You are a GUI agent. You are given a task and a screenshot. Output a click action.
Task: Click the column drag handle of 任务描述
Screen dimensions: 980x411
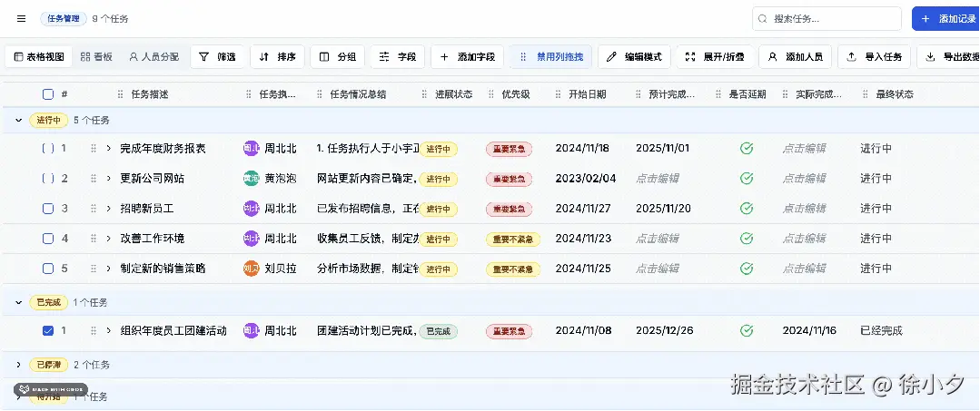click(121, 94)
